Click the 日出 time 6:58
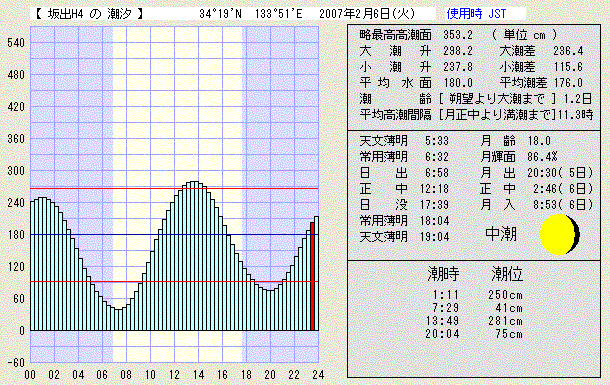This screenshot has width=610, height=385. pos(437,173)
